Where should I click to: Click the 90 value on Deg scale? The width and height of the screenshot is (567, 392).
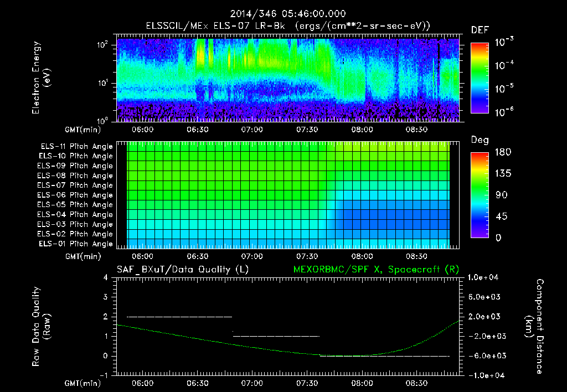point(502,195)
